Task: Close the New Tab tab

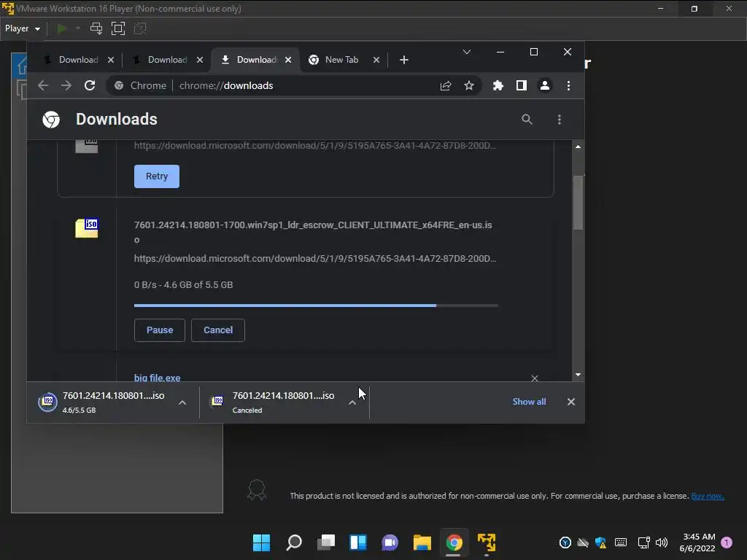Action: pos(376,60)
